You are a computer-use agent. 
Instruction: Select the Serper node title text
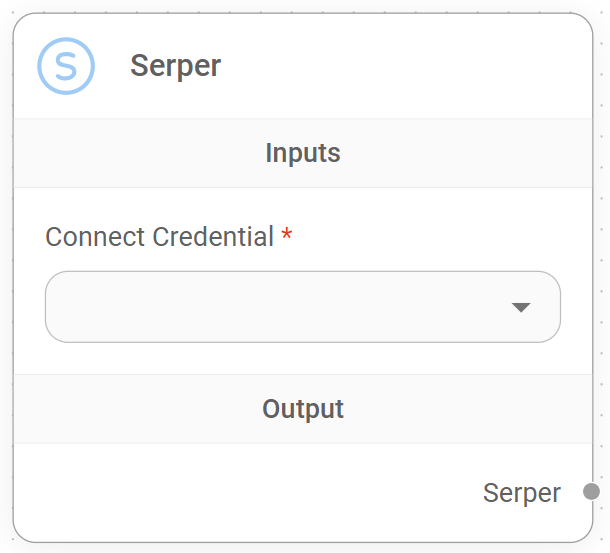point(175,66)
